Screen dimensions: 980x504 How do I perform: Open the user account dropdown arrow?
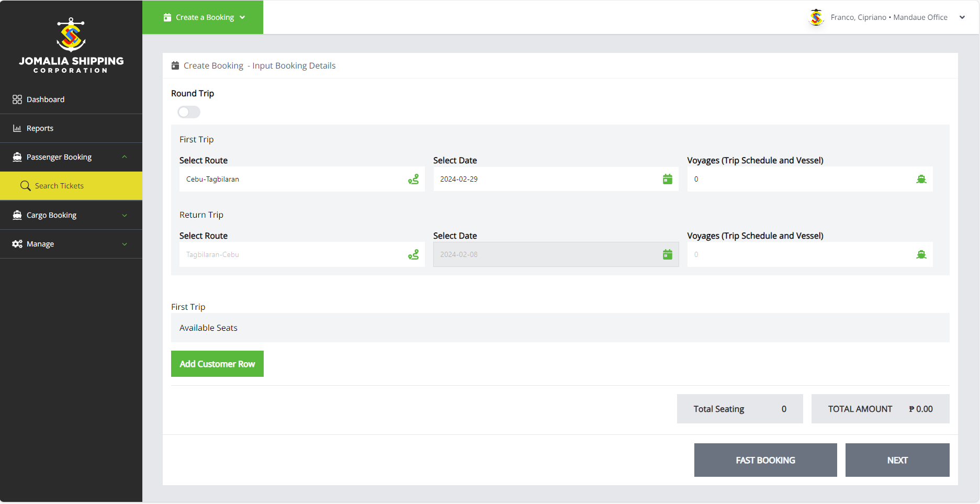[962, 17]
